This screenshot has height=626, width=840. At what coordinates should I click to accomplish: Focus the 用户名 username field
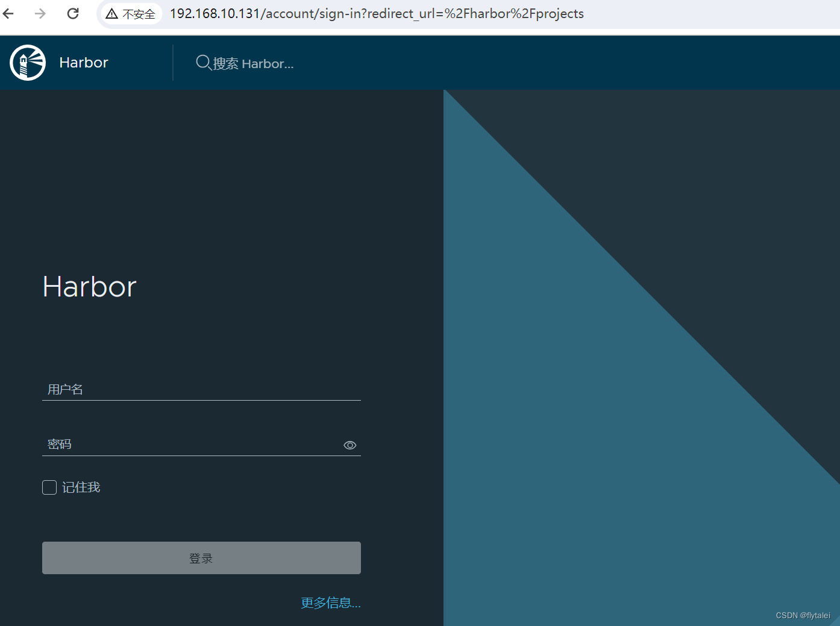coord(201,390)
